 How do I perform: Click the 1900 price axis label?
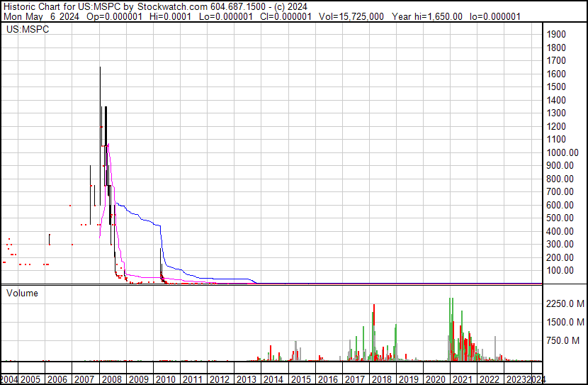556,35
